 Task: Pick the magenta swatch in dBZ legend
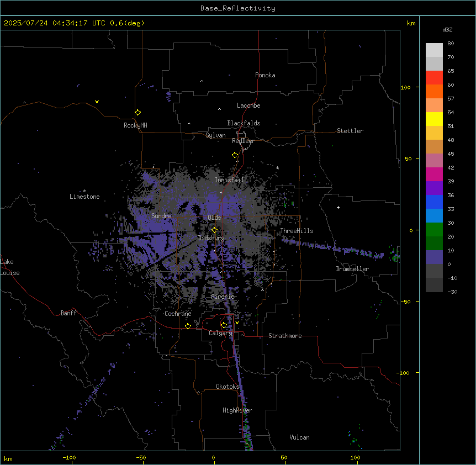pos(434,174)
